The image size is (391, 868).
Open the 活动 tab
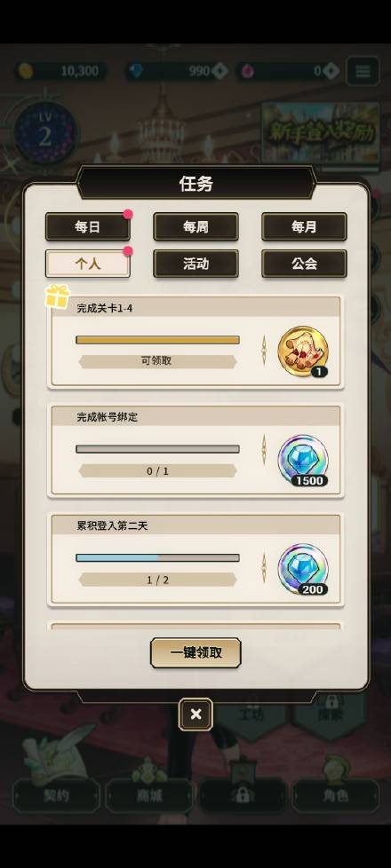195,264
